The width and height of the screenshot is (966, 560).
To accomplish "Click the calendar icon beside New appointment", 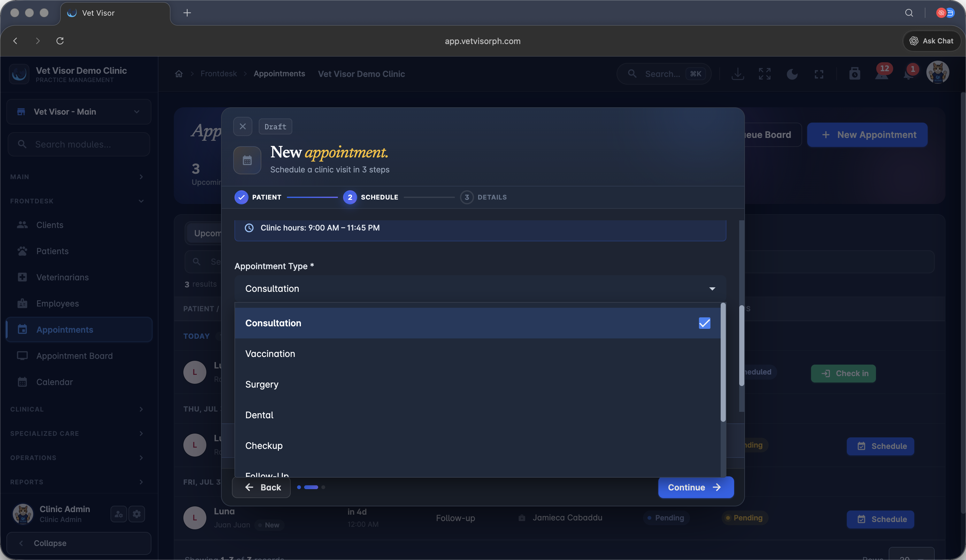I will pyautogui.click(x=247, y=160).
